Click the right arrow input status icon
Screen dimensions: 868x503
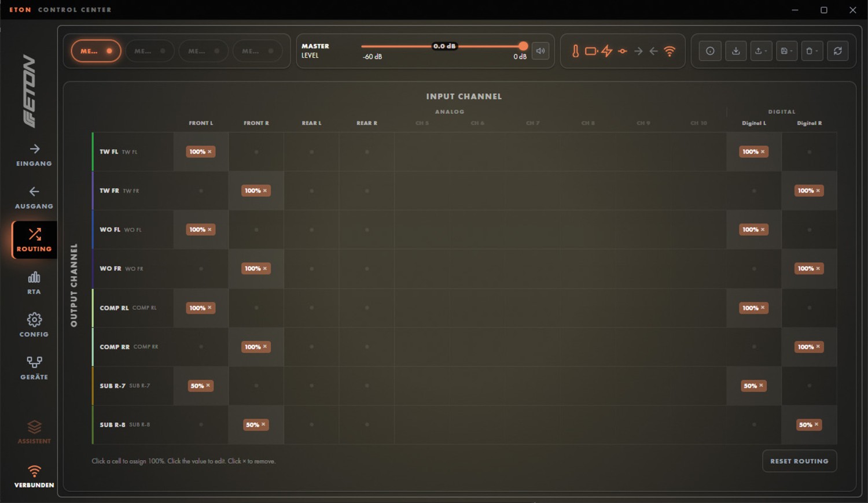click(638, 51)
